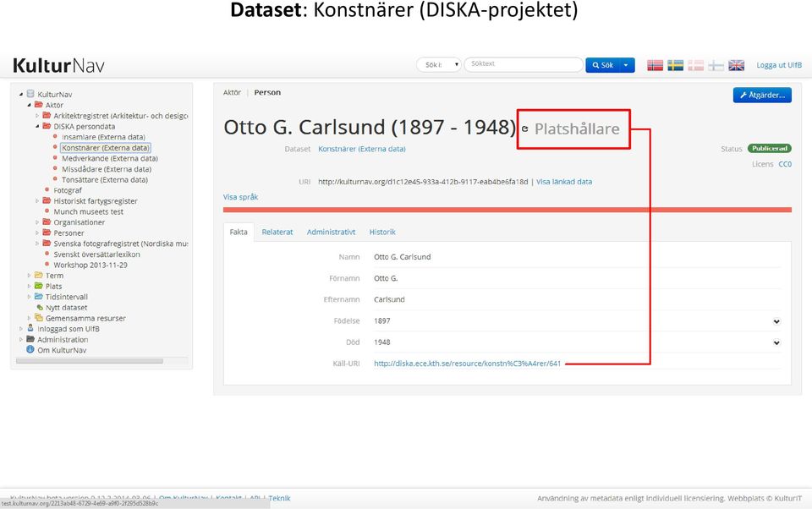The height and width of the screenshot is (509, 812).
Task: Expand the Tidsintervall node arrow
Action: click(x=29, y=297)
